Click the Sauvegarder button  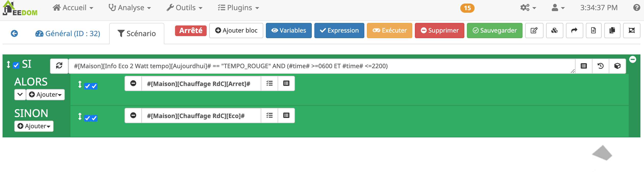point(494,31)
